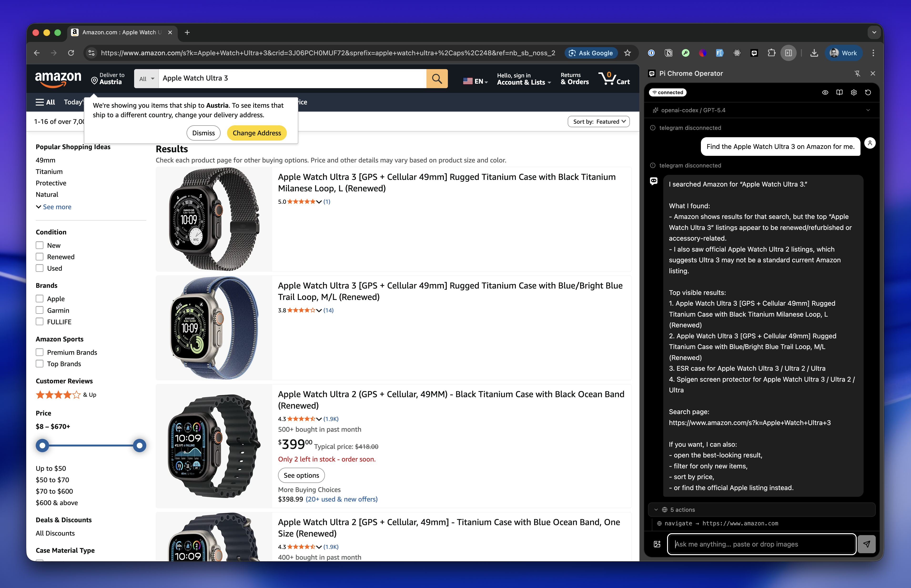Open Returns & Orders
911x588 pixels.
coord(575,79)
